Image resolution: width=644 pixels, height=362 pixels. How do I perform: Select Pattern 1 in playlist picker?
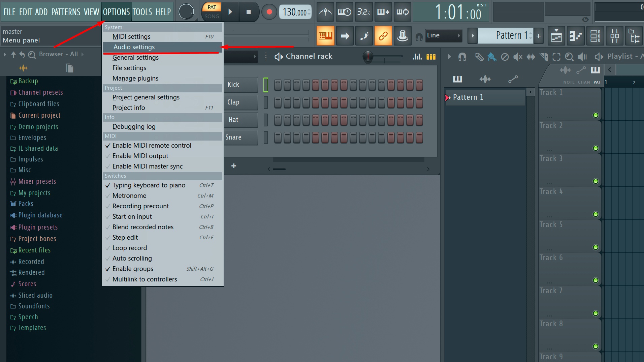pyautogui.click(x=485, y=97)
